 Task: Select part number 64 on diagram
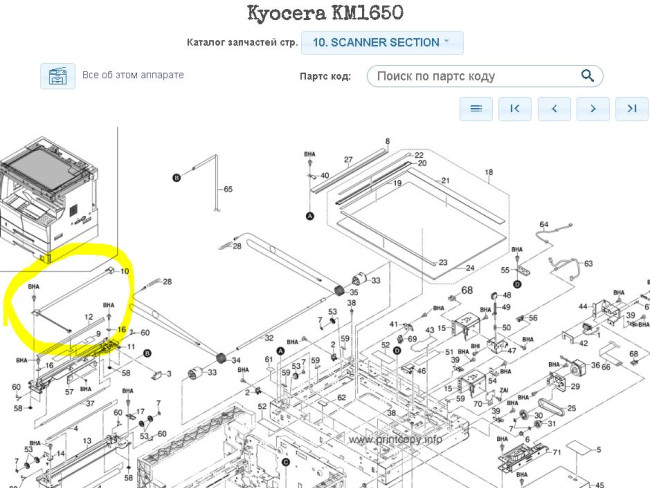pyautogui.click(x=544, y=224)
